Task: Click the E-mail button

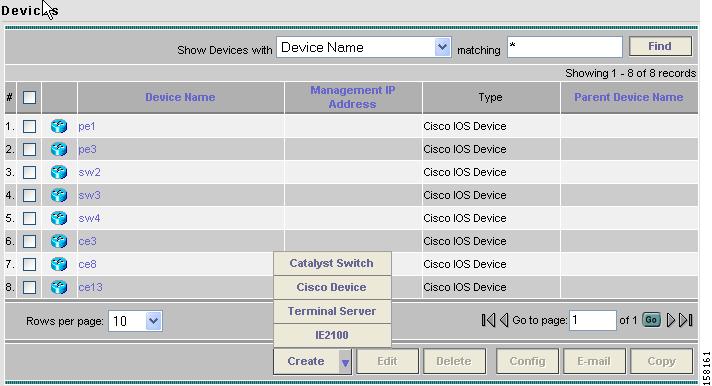Action: pyautogui.click(x=594, y=361)
